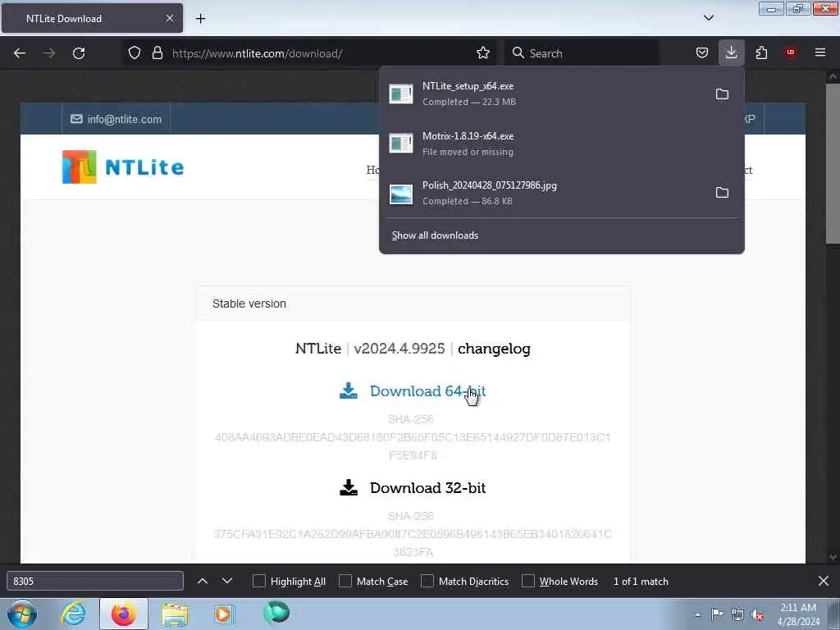Open the uBlock Origin extension
The image size is (840, 630).
(x=790, y=52)
